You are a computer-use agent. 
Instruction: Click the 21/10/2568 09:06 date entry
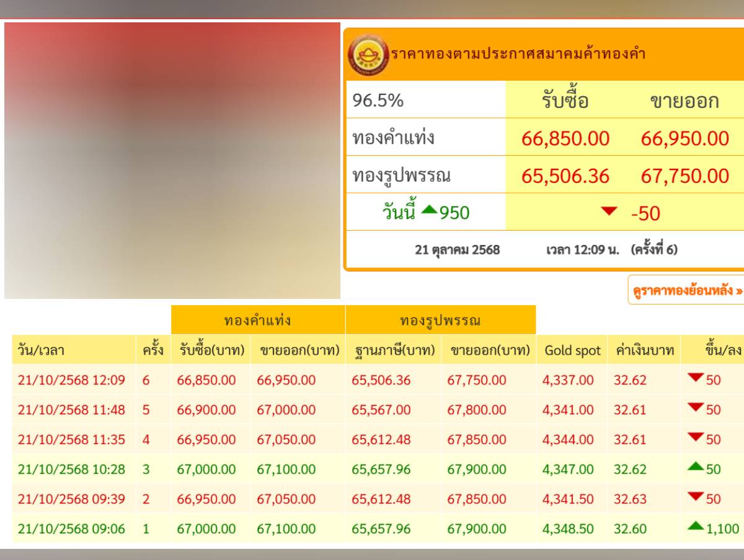(x=71, y=529)
